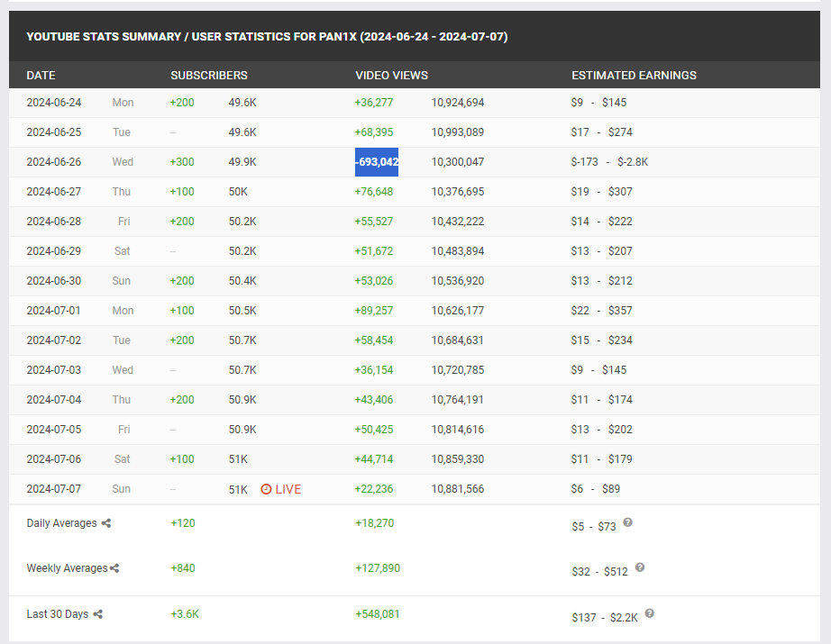
Task: Click total views 10,300,047
Action: pyautogui.click(x=458, y=162)
